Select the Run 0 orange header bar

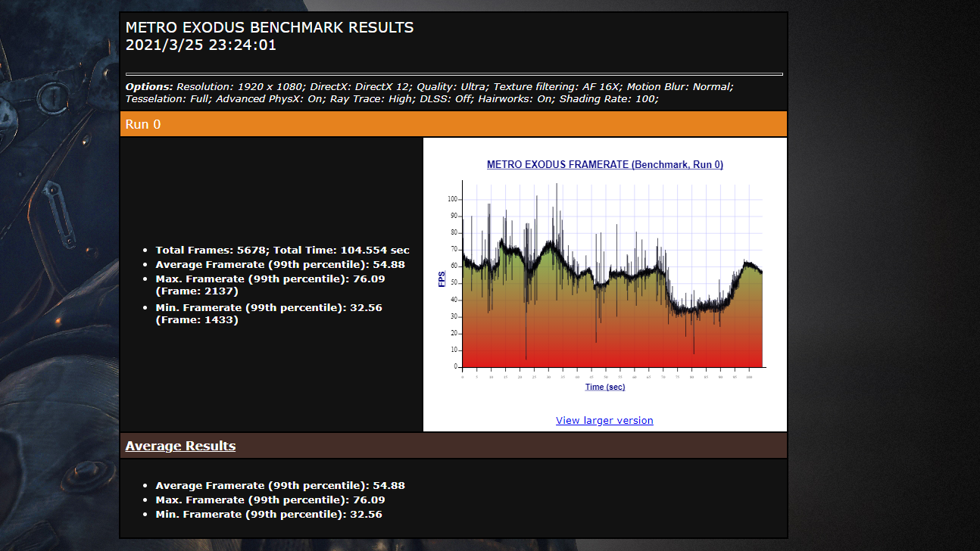[x=453, y=124]
